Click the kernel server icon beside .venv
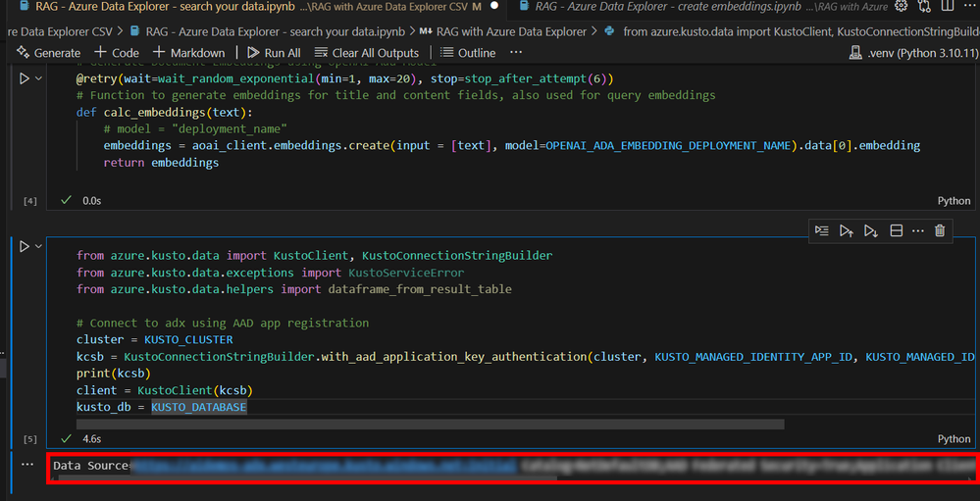 coord(855,54)
